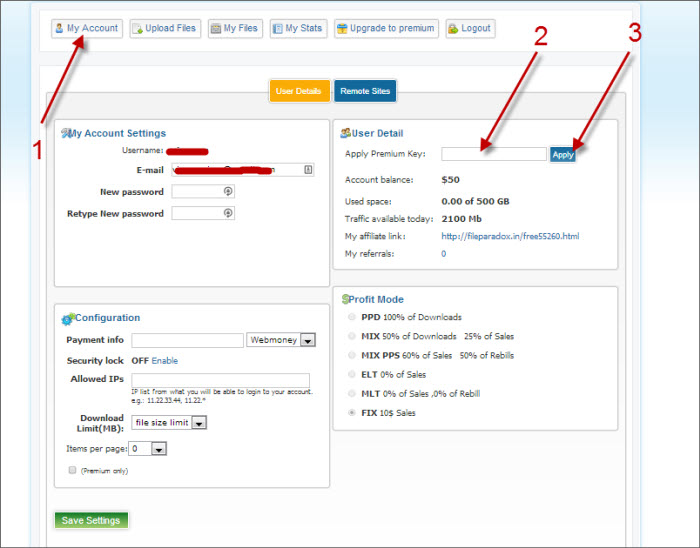
Task: Click the My Account user icon
Action: coord(59,28)
